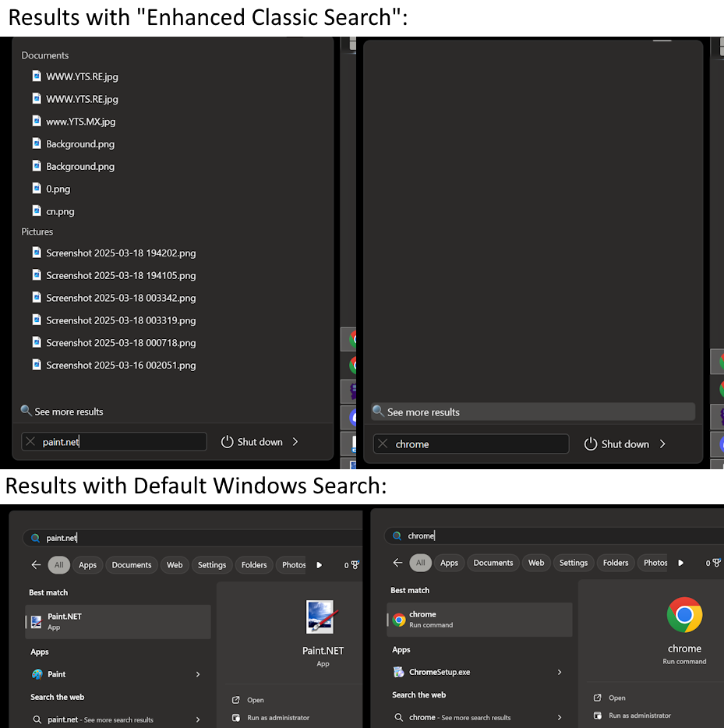
Task: Show more filter tabs in the paint.net search
Action: [320, 565]
